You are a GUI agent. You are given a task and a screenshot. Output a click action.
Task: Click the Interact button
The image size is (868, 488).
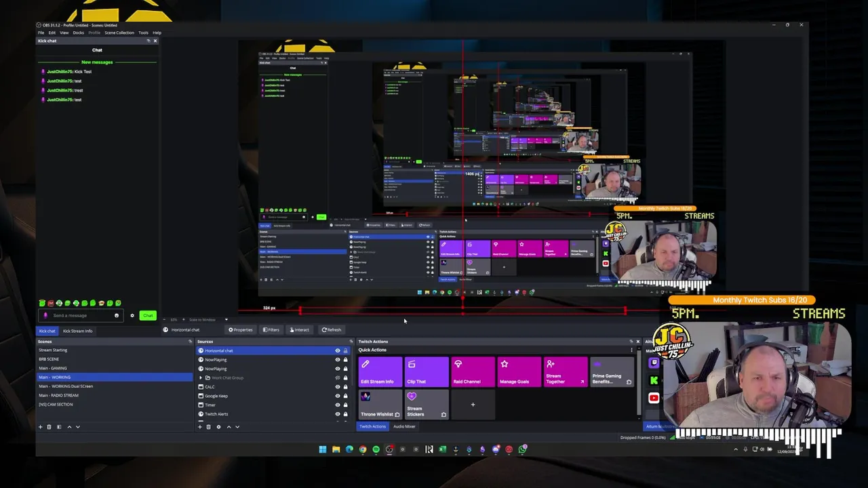click(x=300, y=330)
